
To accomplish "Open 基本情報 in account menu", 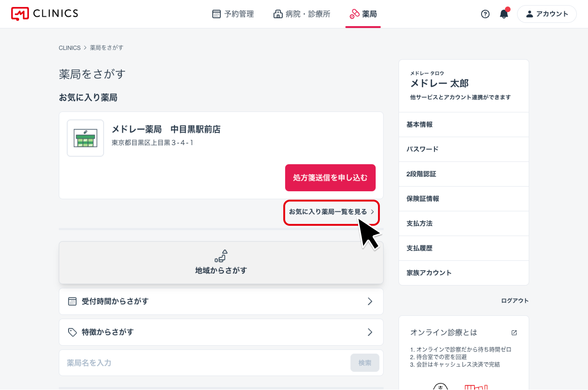I will [x=464, y=124].
